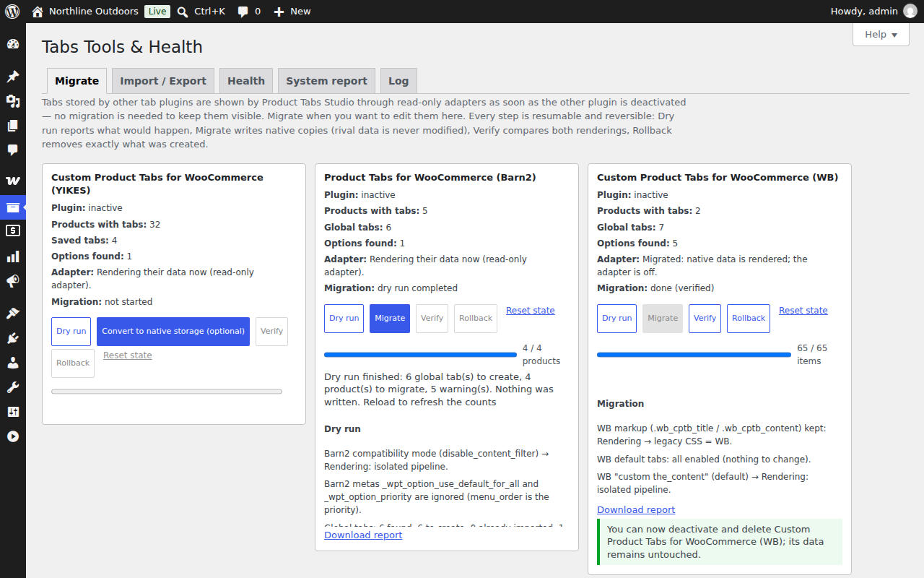The image size is (924, 578).
Task: Switch to the Import / Export tab
Action: pyautogui.click(x=163, y=81)
